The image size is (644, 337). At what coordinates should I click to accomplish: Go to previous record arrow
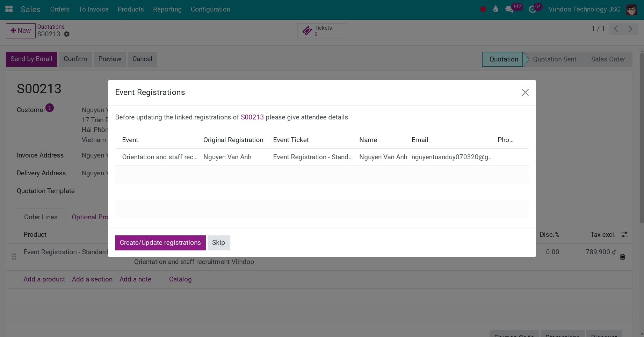click(616, 29)
